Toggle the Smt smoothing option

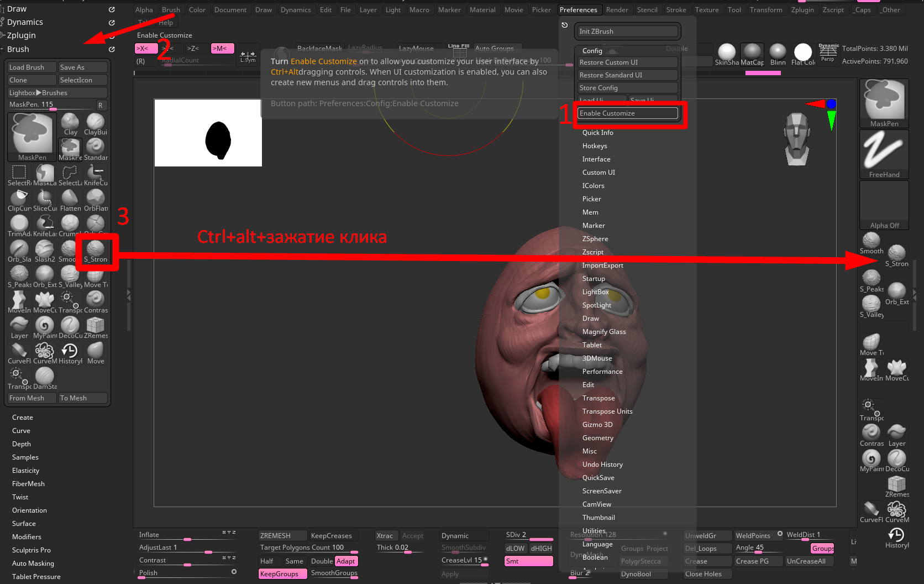click(529, 561)
